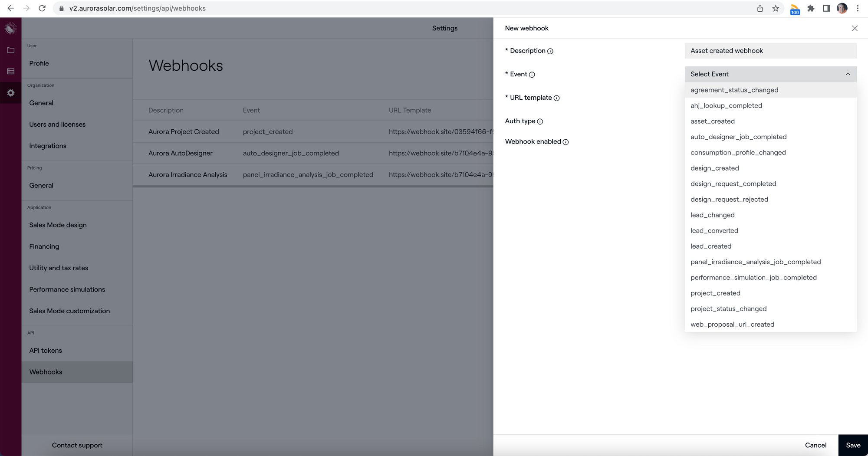
Task: Choose project_status_changed event option
Action: pos(729,308)
